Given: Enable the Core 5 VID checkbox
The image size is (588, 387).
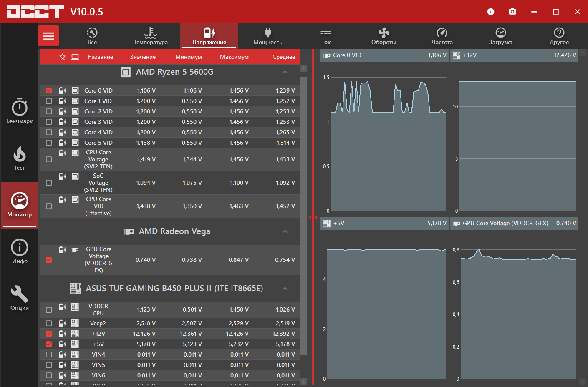Looking at the screenshot, I should coord(49,143).
